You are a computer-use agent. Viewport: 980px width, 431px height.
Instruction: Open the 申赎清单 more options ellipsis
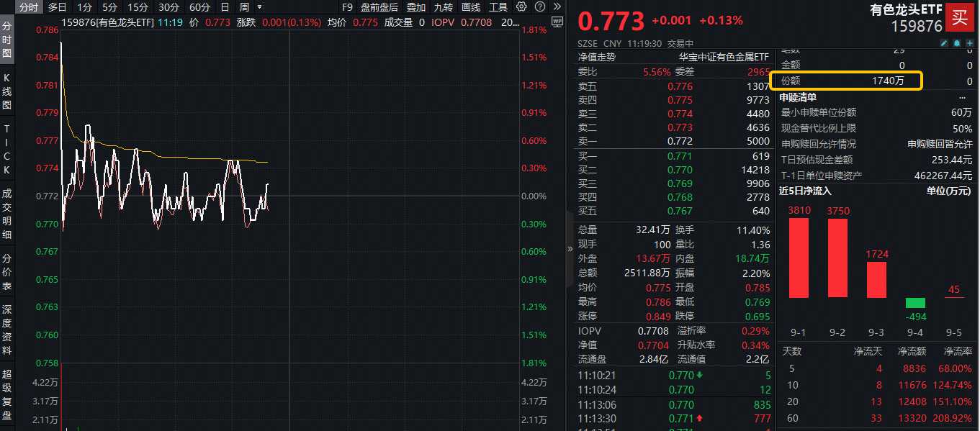click(962, 97)
